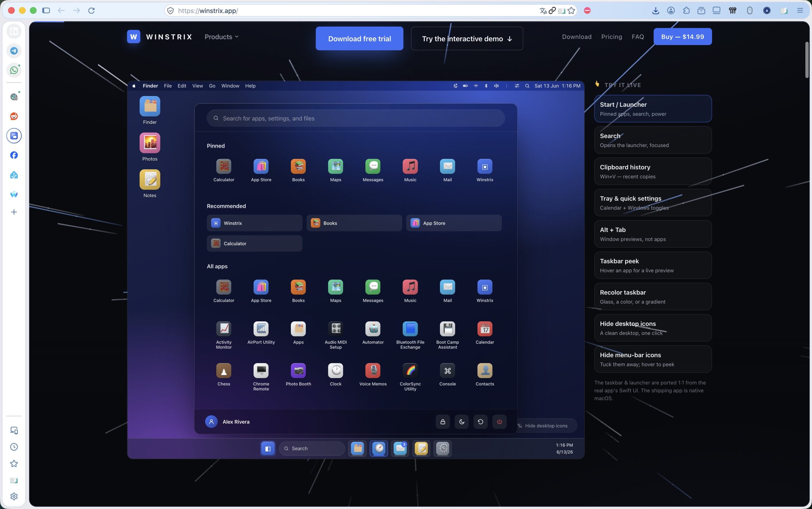Select the Clipboard history demo card
Image resolution: width=812 pixels, height=509 pixels.
[653, 171]
